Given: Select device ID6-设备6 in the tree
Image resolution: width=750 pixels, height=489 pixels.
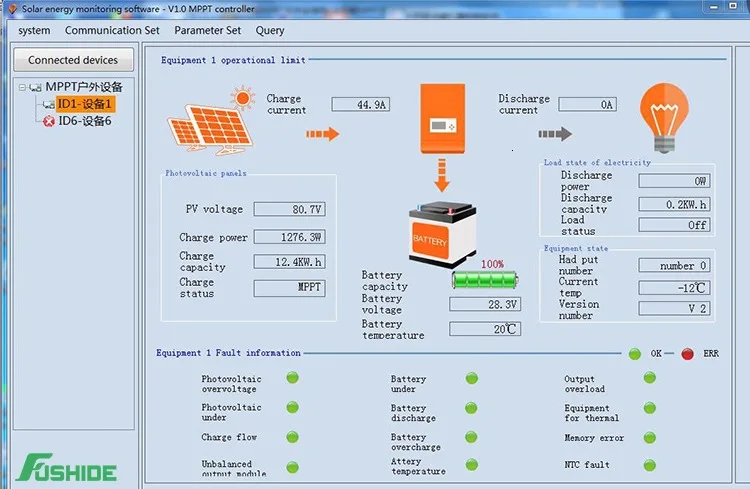Looking at the screenshot, I should (85, 121).
